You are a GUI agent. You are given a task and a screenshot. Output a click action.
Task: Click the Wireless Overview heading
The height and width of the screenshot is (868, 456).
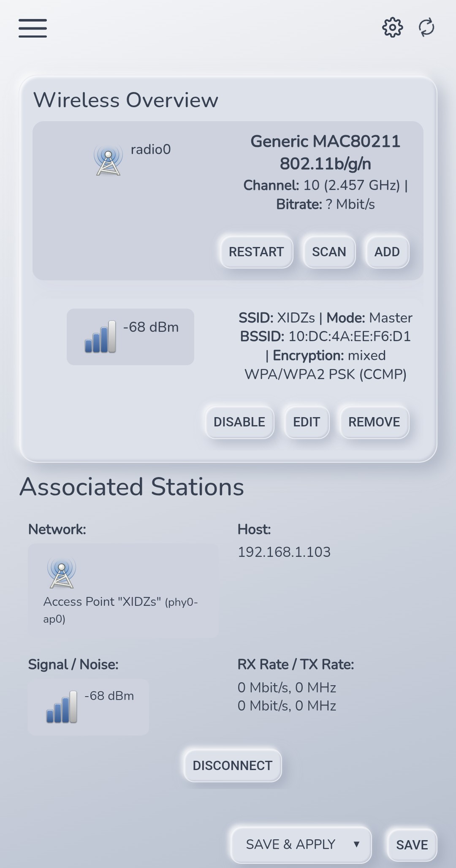click(x=126, y=100)
